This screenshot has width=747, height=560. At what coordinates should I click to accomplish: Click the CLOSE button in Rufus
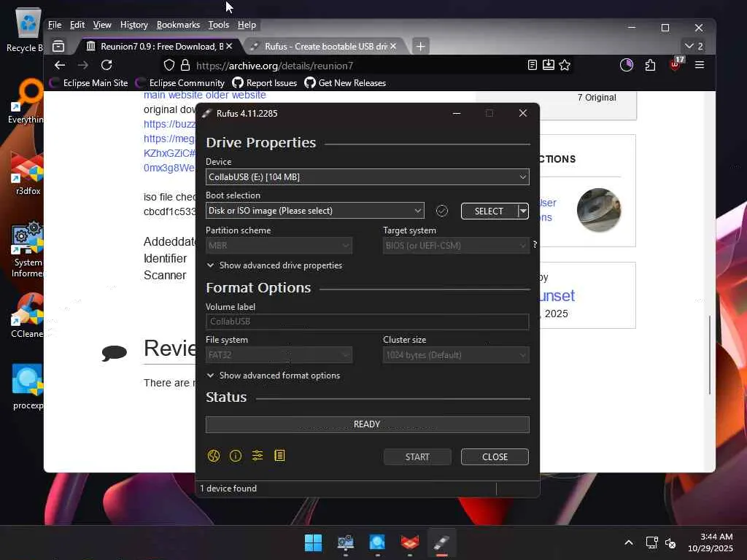495,456
